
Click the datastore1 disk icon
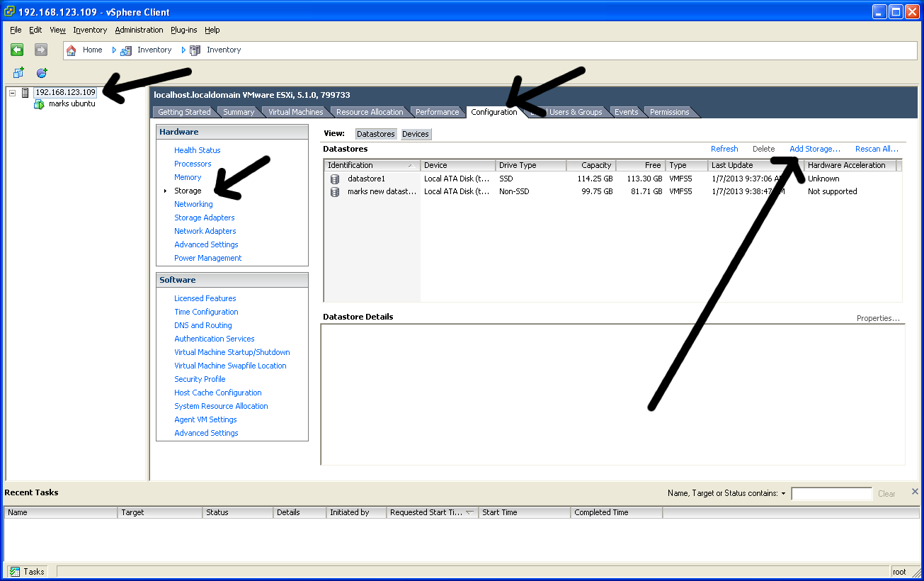pyautogui.click(x=335, y=179)
